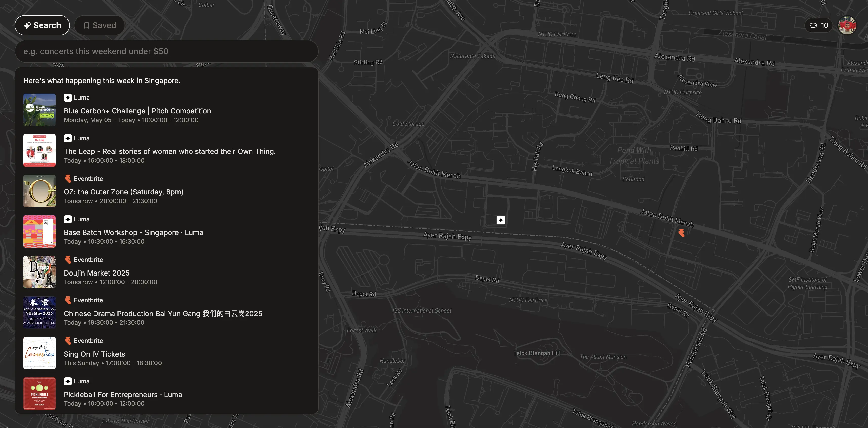Click Luma icon on Pickleball event

(68, 381)
